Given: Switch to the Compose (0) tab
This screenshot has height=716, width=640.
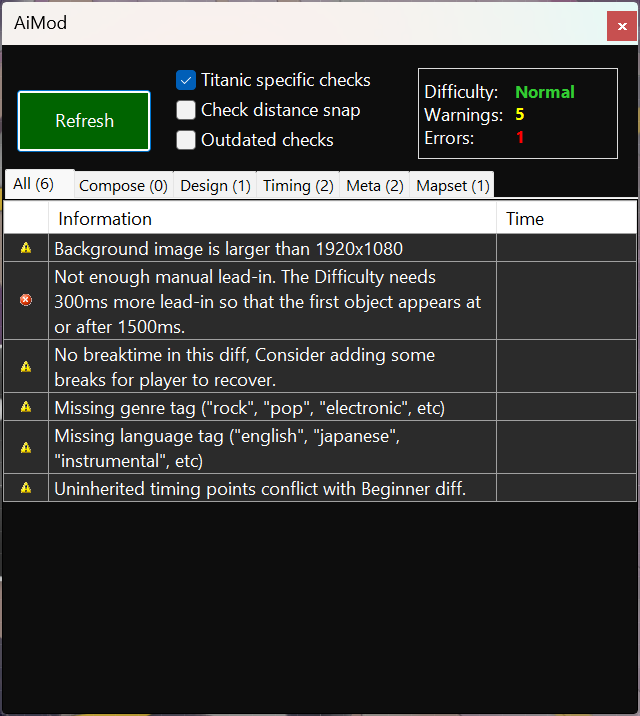Looking at the screenshot, I should coord(123,185).
